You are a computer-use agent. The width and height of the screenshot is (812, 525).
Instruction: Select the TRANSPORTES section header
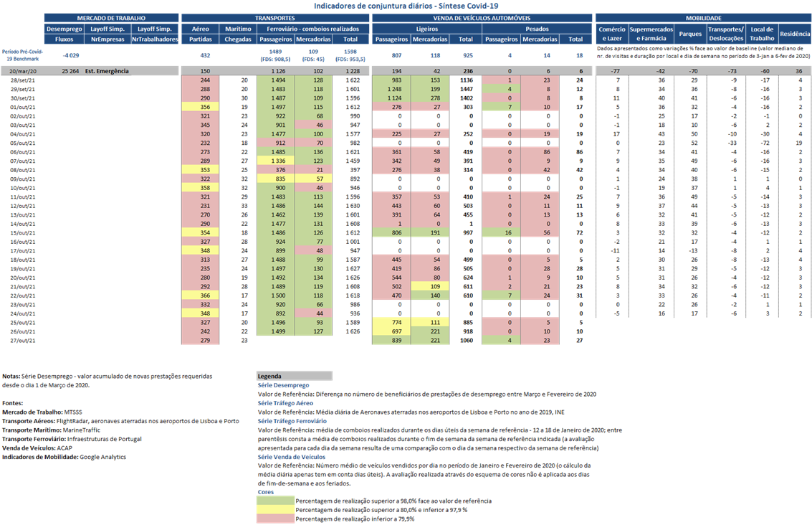point(275,18)
